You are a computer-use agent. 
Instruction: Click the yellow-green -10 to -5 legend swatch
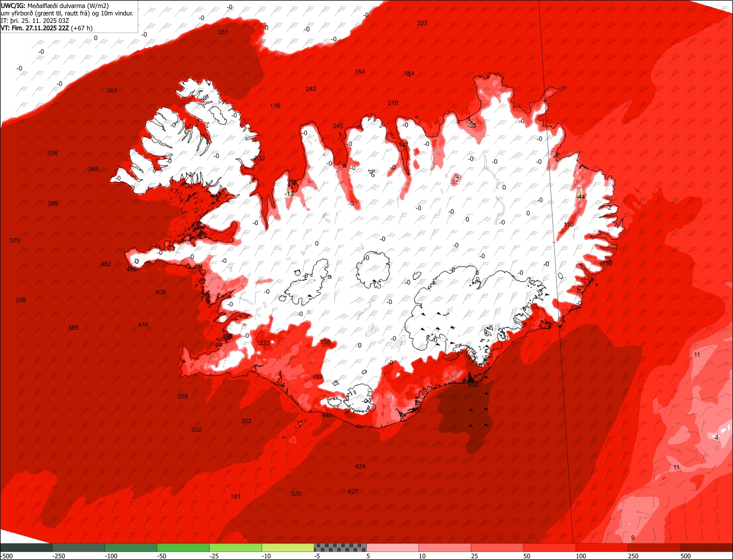click(288, 547)
